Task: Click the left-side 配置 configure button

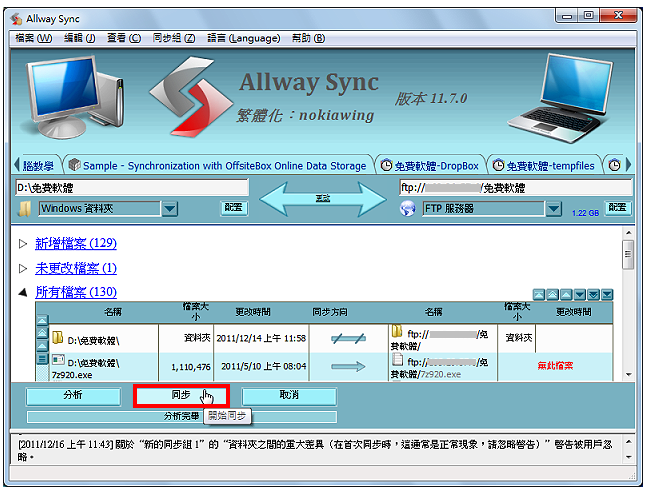Action: pyautogui.click(x=233, y=208)
